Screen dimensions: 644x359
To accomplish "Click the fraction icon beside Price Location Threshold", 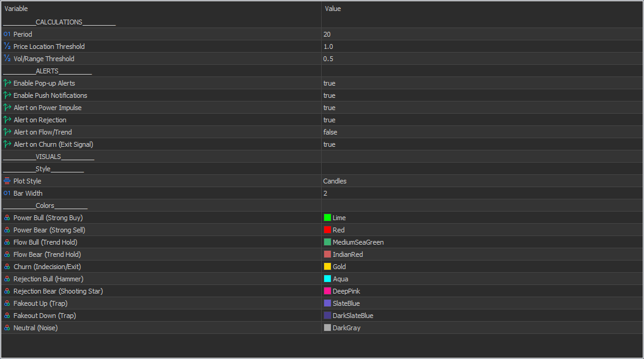I will tap(7, 46).
